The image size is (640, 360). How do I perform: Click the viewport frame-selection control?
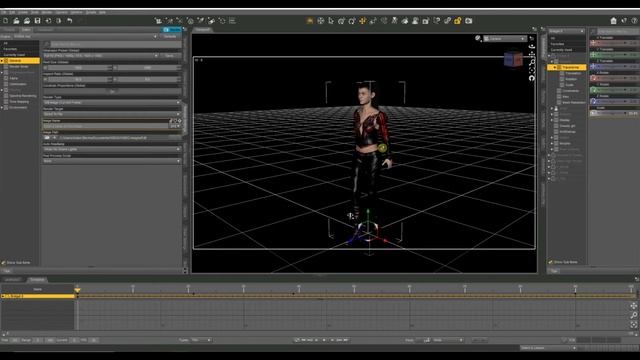tap(532, 70)
